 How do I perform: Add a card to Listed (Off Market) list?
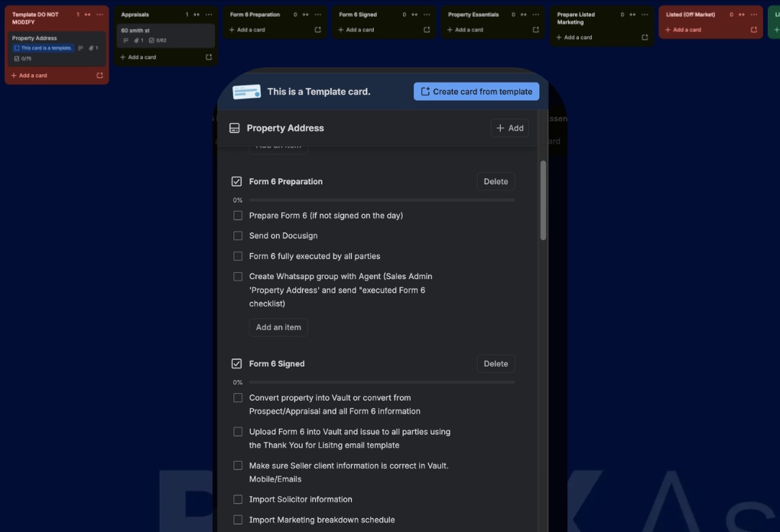pyautogui.click(x=683, y=30)
